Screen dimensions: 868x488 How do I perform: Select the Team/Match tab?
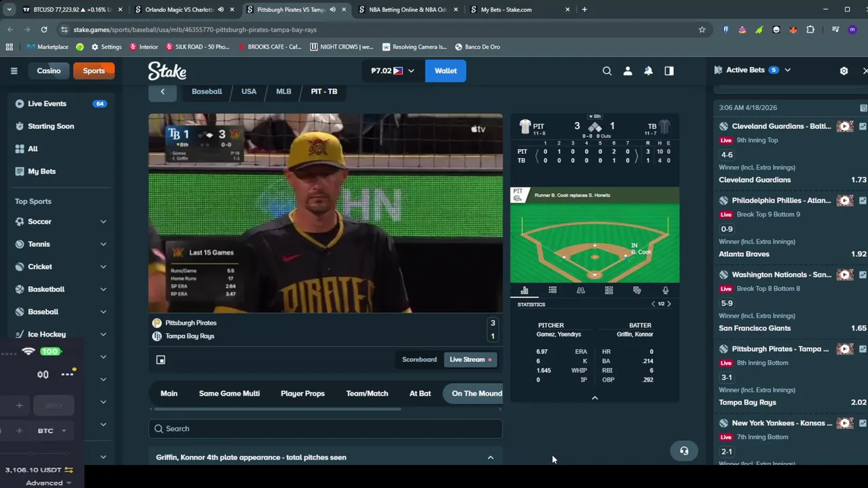coord(367,393)
